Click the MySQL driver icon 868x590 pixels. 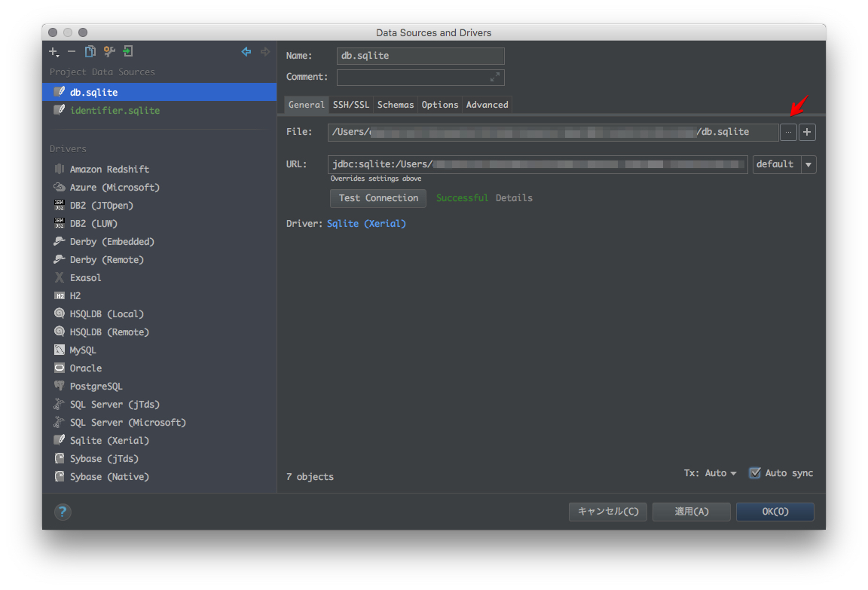pyautogui.click(x=60, y=350)
